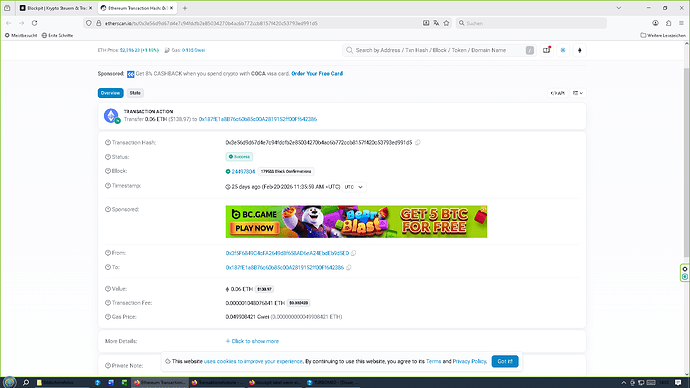This screenshot has width=690, height=388.
Task: Open Meistbesucht bookmarks folder
Action: [21, 35]
